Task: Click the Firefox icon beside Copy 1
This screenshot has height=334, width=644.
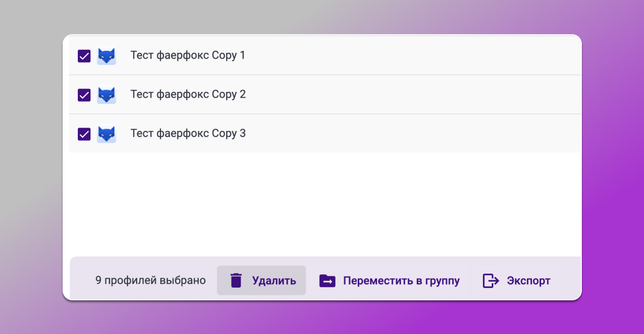Action: pos(107,56)
